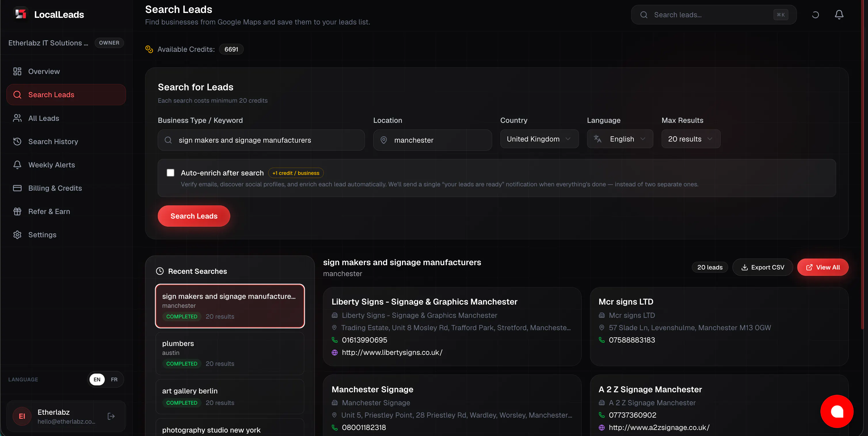Viewport: 868px width, 436px height.
Task: Open Search History page
Action: (x=66, y=141)
